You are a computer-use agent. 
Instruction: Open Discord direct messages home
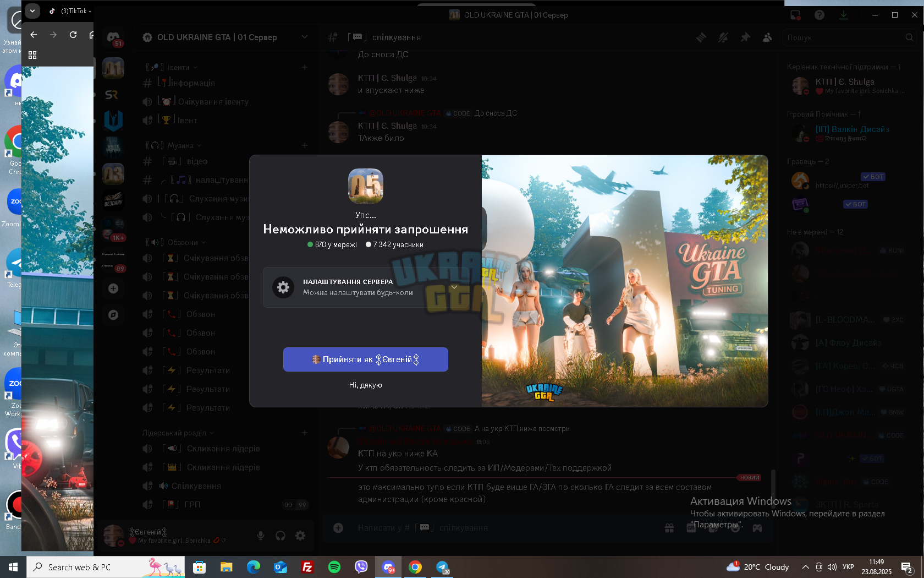click(x=113, y=38)
